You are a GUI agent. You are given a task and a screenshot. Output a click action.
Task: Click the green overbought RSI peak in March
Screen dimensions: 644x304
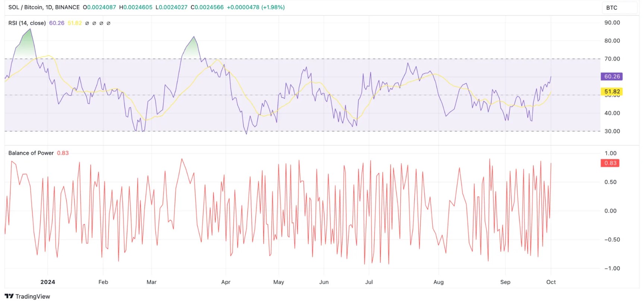point(192,48)
